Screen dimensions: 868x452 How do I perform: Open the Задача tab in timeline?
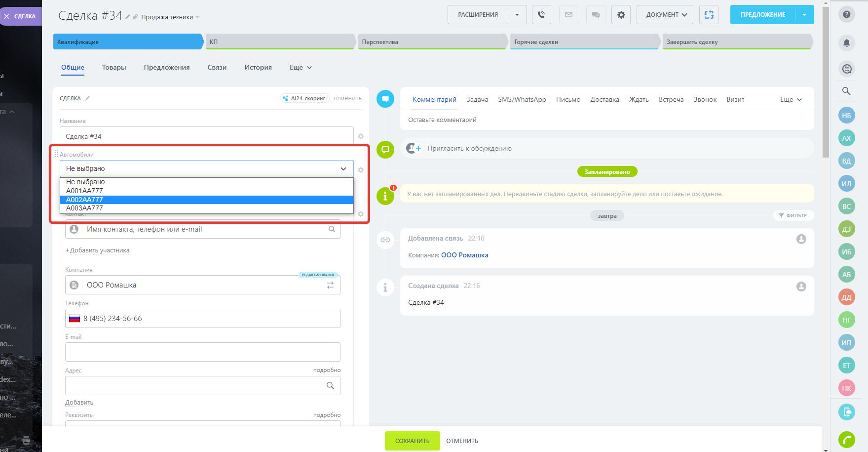(x=477, y=100)
